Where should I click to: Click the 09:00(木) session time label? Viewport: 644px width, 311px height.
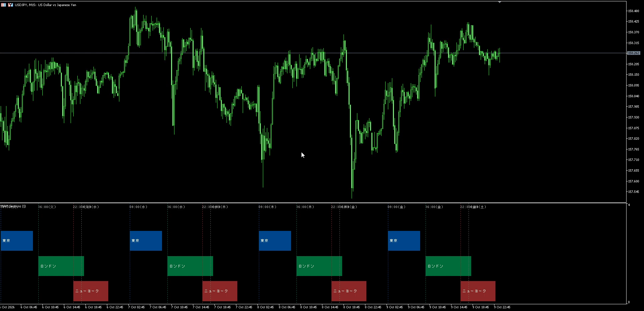tap(268, 207)
